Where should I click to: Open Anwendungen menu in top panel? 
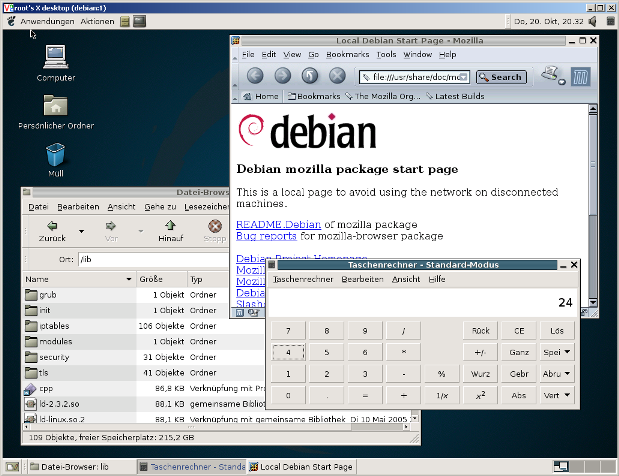coord(46,20)
